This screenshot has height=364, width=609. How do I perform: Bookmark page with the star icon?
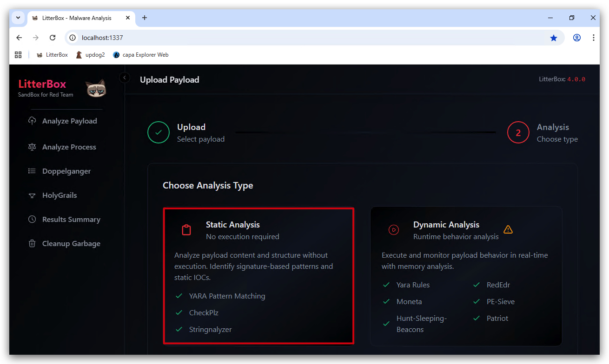point(554,38)
